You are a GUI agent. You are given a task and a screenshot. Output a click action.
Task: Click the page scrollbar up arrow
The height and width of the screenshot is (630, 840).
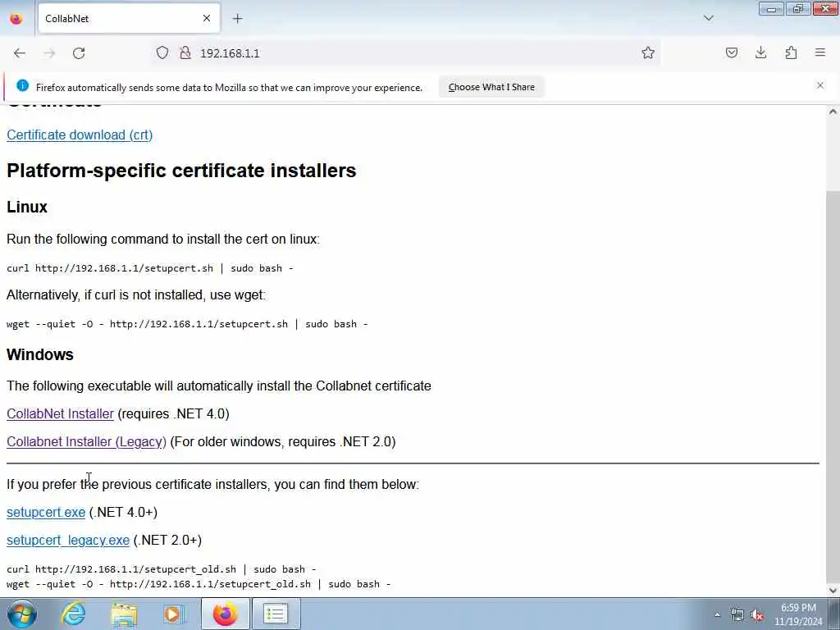pyautogui.click(x=833, y=112)
